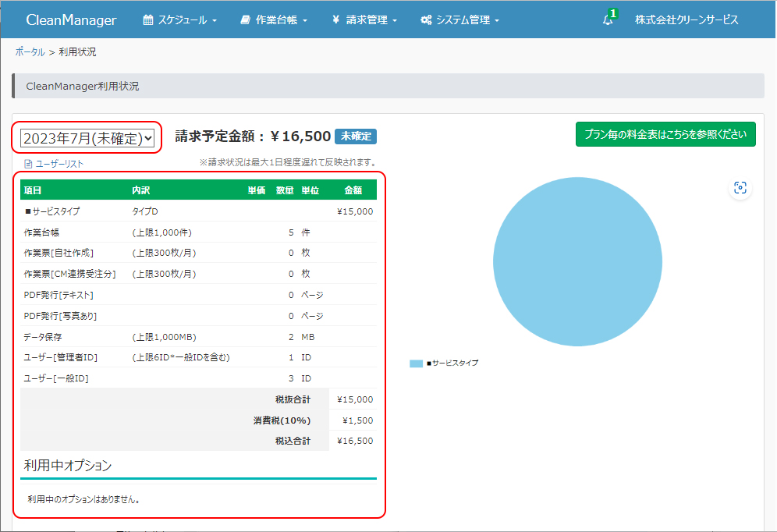Expand the システム管理 menu caret
Image resolution: width=777 pixels, height=532 pixels.
(x=497, y=21)
